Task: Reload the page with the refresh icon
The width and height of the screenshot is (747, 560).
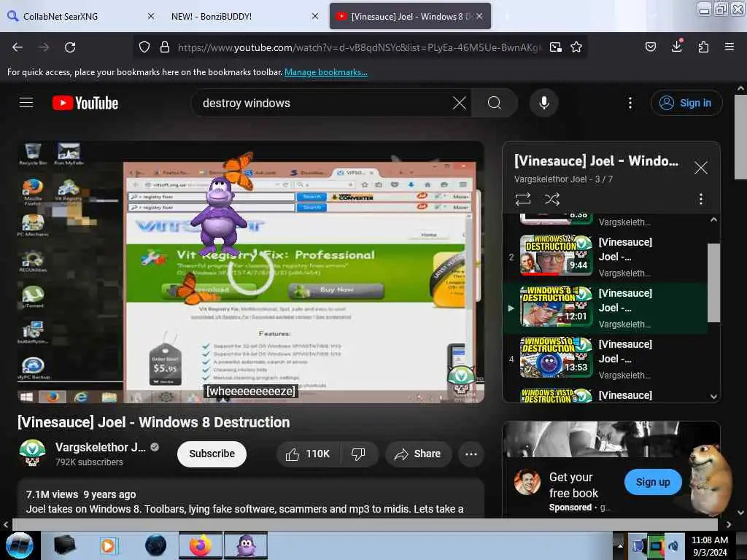Action: pos(70,47)
